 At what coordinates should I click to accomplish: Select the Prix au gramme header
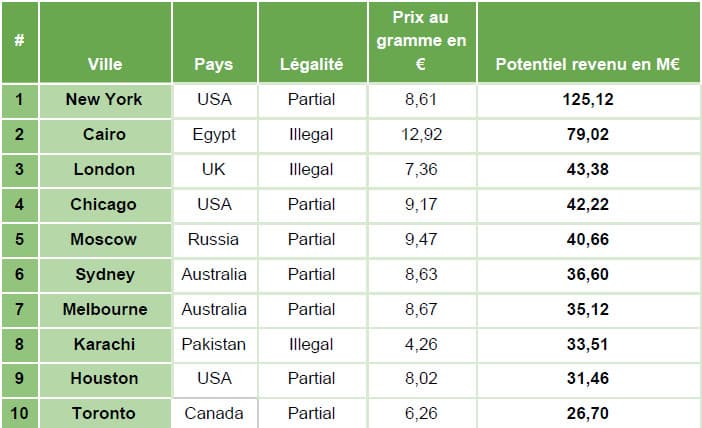pos(421,40)
